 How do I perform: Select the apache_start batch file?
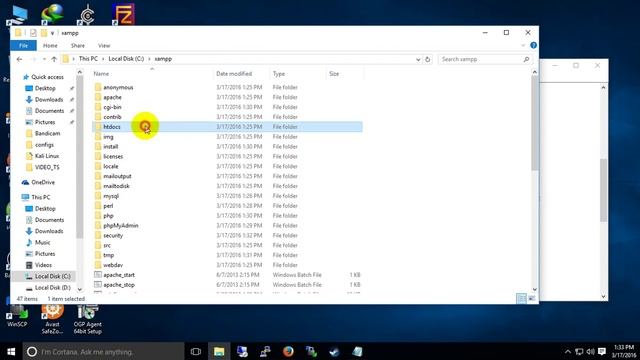[x=119, y=275]
